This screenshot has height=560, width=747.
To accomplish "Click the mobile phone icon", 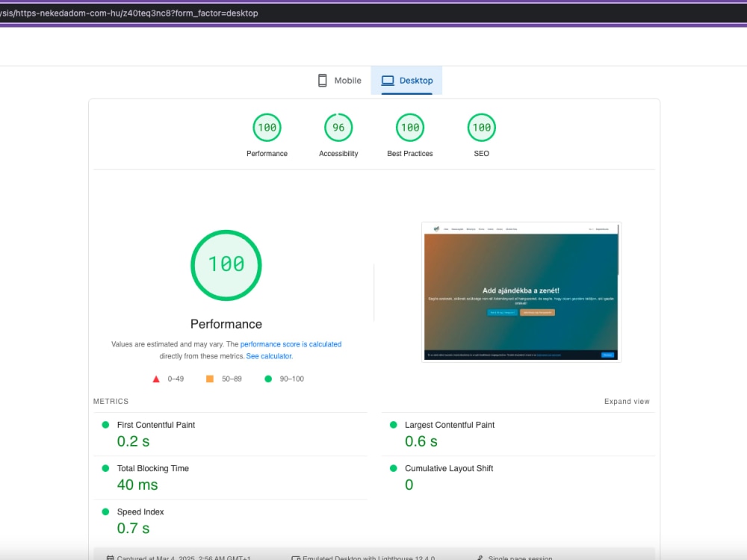I will [x=323, y=81].
